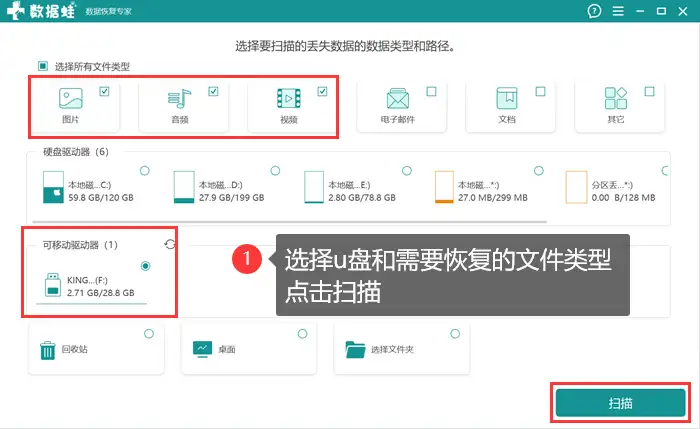Select the 回收站 radio button
Screen dimensions: 700x429
coord(149,334)
